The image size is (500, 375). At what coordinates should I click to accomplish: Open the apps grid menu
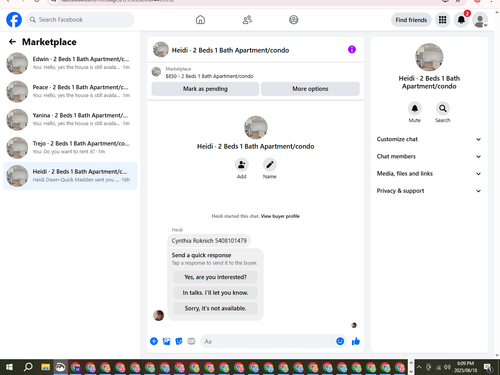pyautogui.click(x=442, y=20)
